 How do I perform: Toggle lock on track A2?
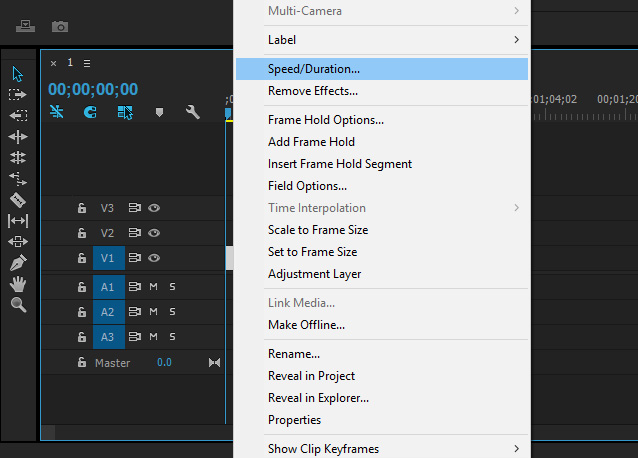pos(82,312)
